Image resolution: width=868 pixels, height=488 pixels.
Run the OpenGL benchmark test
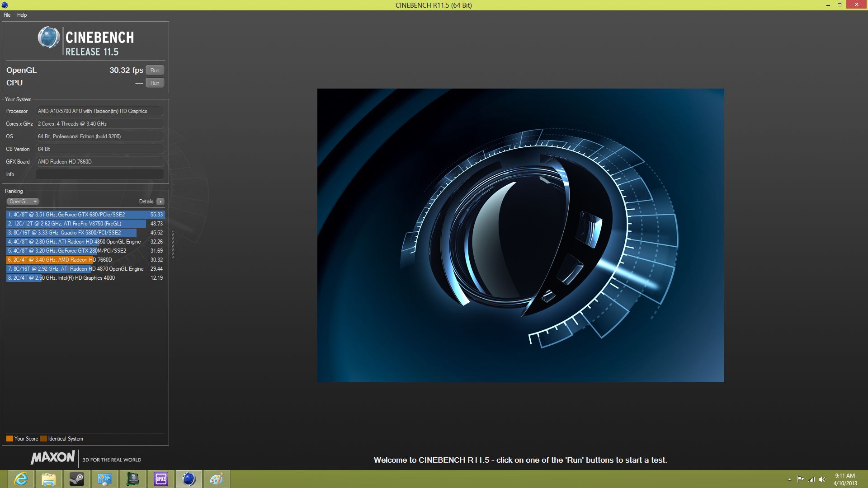(155, 70)
